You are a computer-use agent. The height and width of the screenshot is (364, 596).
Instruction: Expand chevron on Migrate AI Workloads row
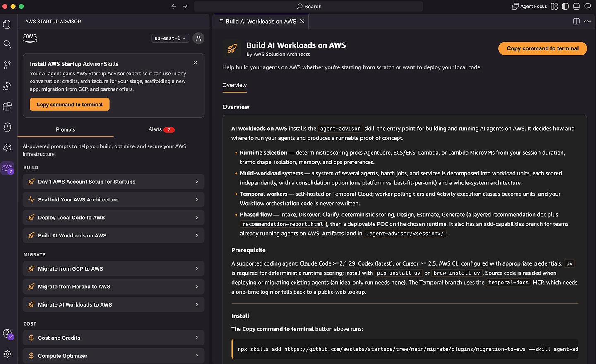[197, 304]
